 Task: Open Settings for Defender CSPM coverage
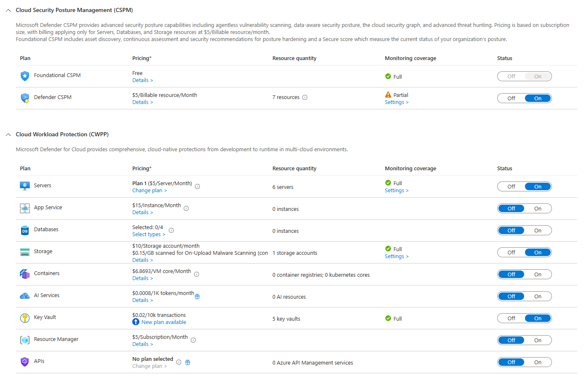(396, 102)
